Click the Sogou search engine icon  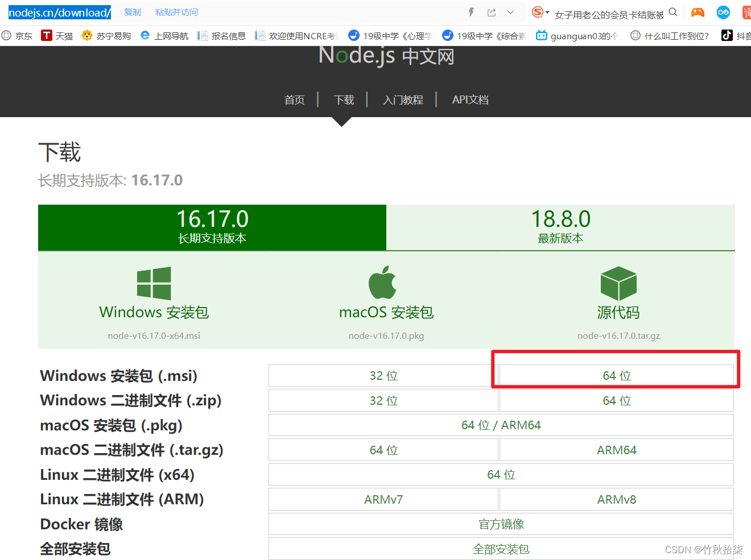(x=538, y=12)
